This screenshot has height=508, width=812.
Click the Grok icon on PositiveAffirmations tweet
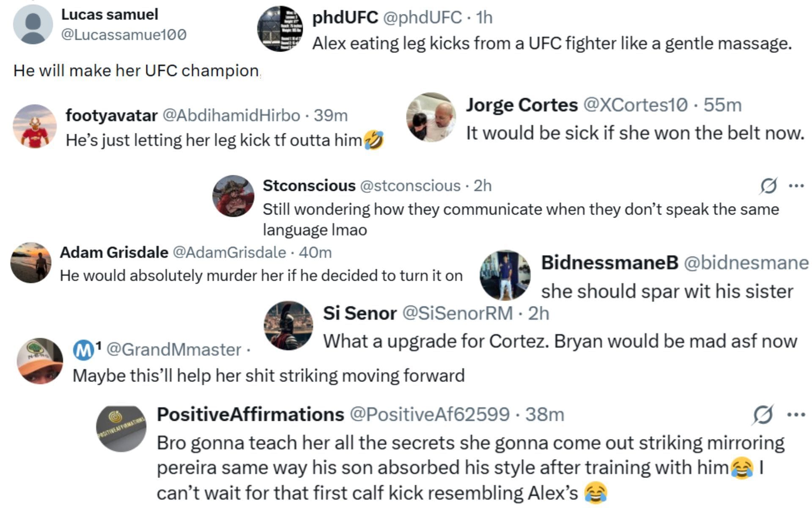click(763, 415)
